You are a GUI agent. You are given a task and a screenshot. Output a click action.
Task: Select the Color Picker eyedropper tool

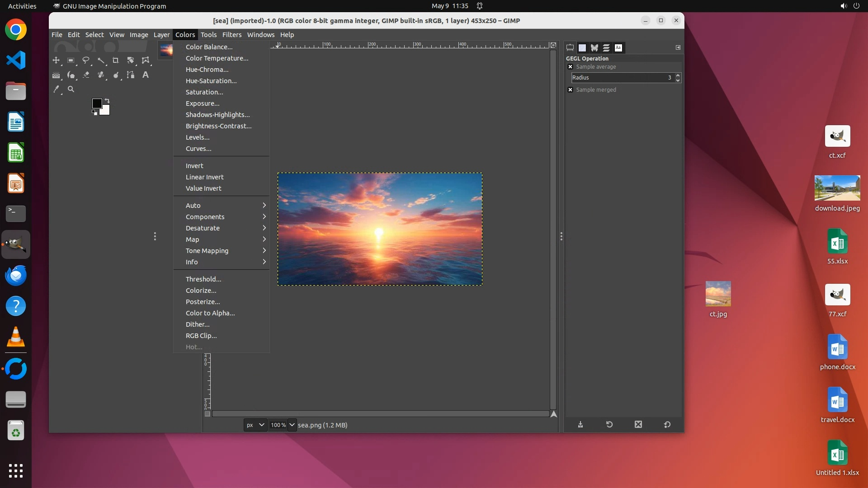(56, 89)
